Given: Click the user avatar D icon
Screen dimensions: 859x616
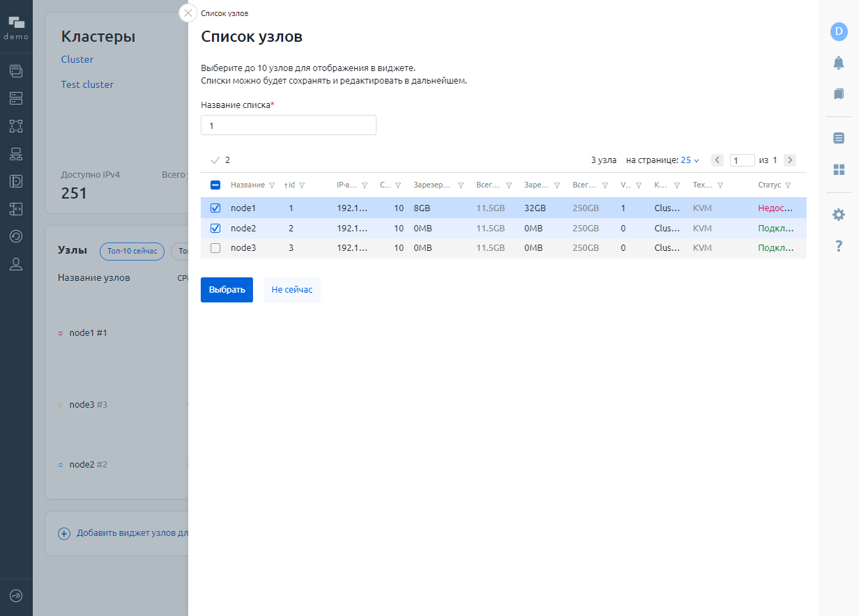Looking at the screenshot, I should click(839, 31).
